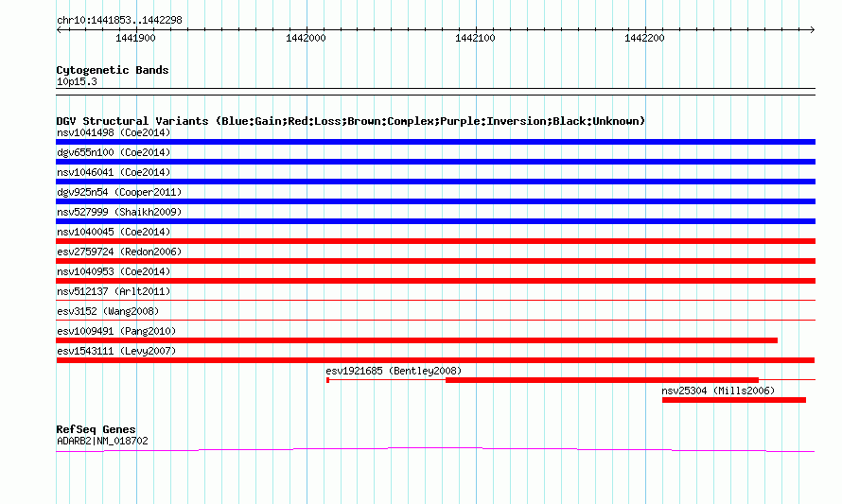The height and width of the screenshot is (504, 842).
Task: Click the right arrow end of ruler
Action: tap(813, 30)
